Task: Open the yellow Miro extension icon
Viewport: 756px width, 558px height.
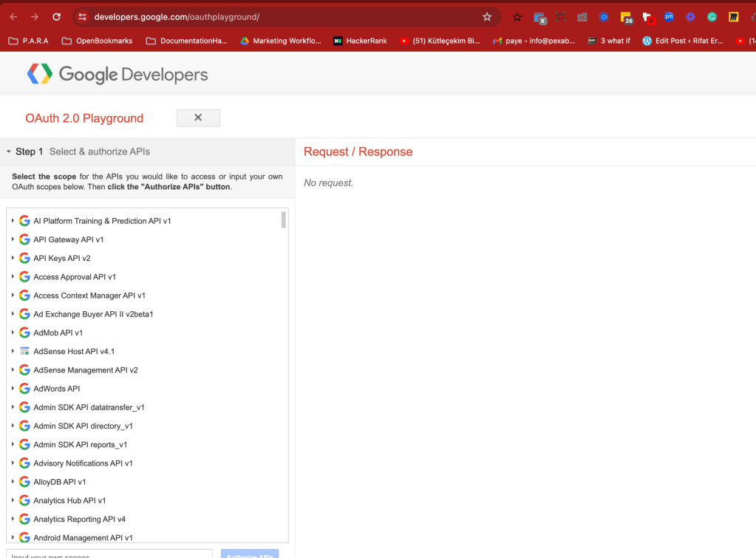Action: point(733,17)
